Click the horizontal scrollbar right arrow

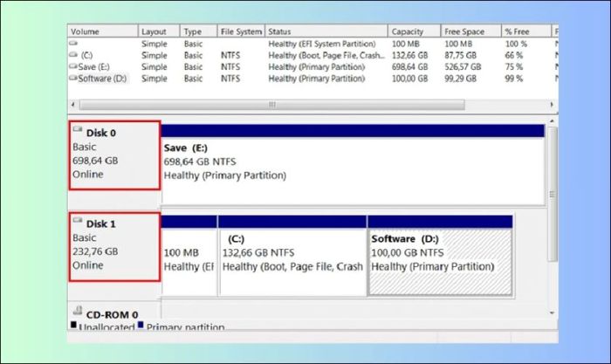552,105
